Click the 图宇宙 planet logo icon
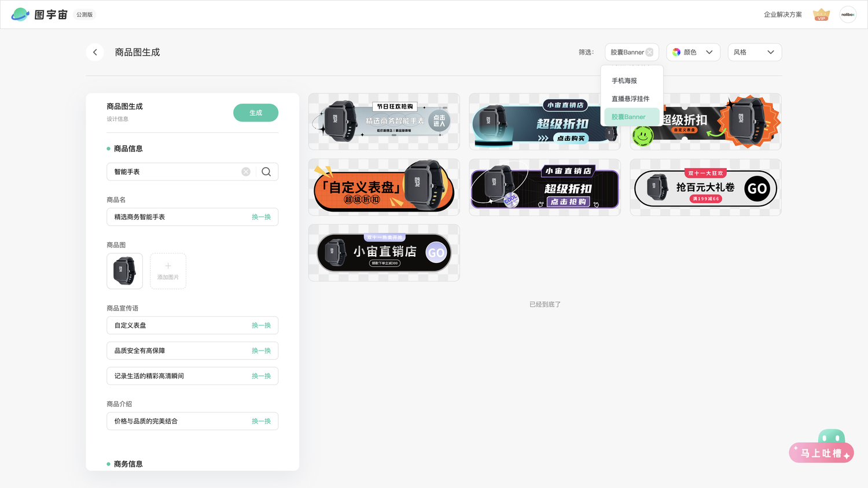 20,14
